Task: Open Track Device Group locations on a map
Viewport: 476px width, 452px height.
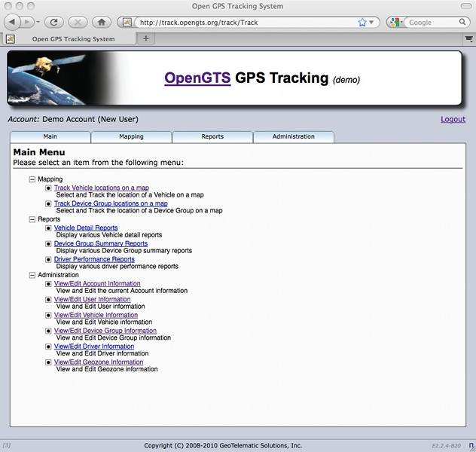Action: click(111, 203)
